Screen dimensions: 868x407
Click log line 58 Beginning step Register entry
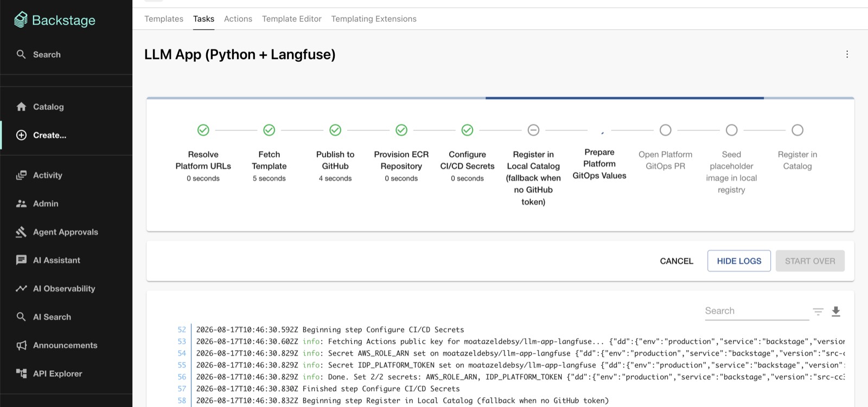403,400
